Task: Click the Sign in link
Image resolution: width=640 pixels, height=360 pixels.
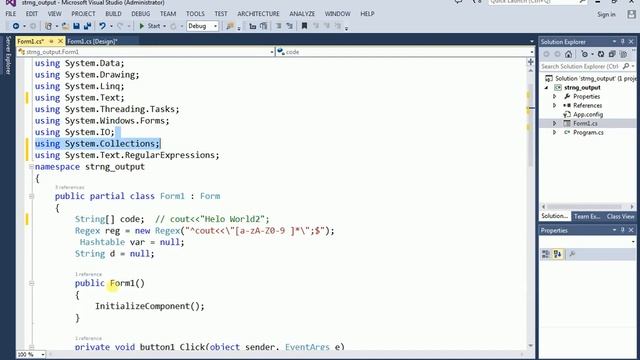Action: [x=606, y=14]
